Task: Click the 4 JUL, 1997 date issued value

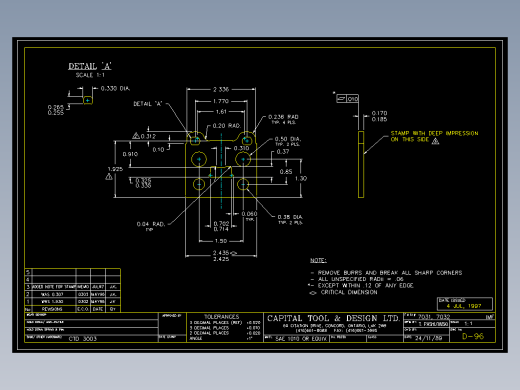Action: (x=464, y=306)
